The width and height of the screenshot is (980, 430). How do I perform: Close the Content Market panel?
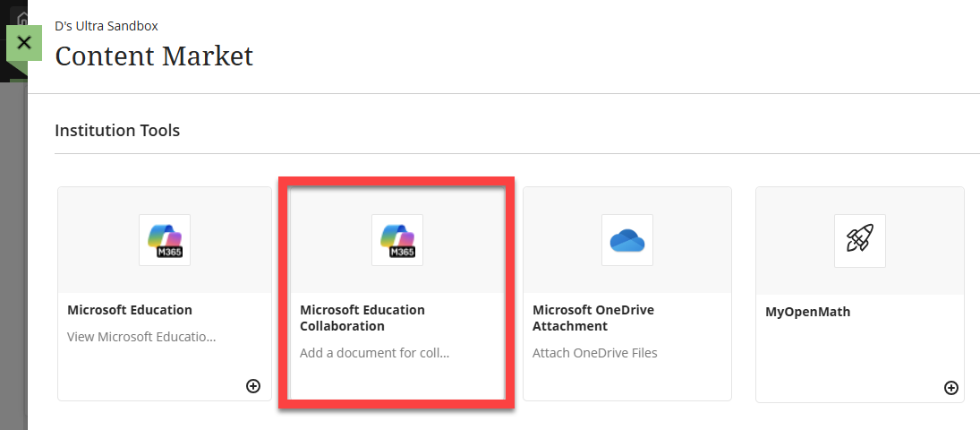click(x=24, y=43)
